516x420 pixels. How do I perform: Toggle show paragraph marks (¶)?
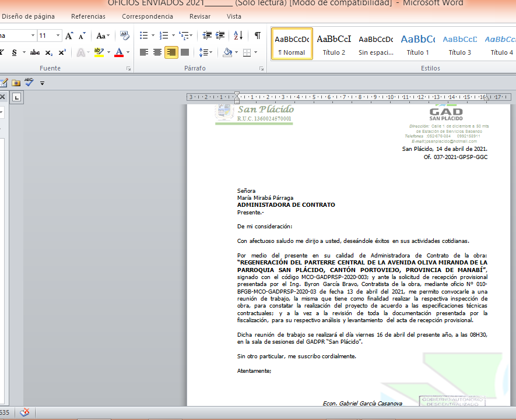point(257,36)
